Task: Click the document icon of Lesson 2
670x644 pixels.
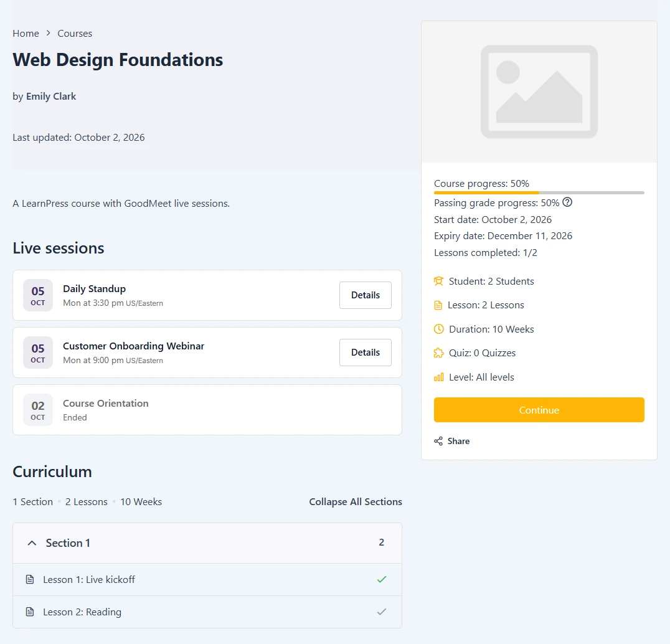Action: [x=30, y=612]
